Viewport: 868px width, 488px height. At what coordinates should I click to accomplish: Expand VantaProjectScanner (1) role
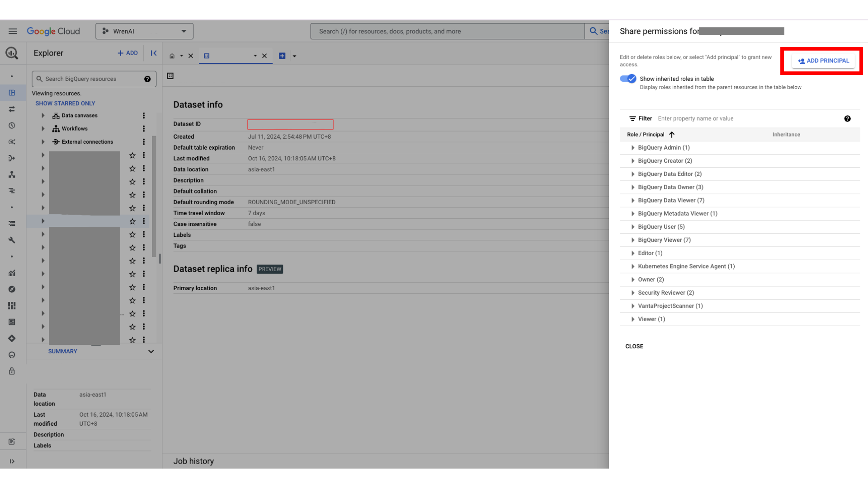[x=633, y=306]
